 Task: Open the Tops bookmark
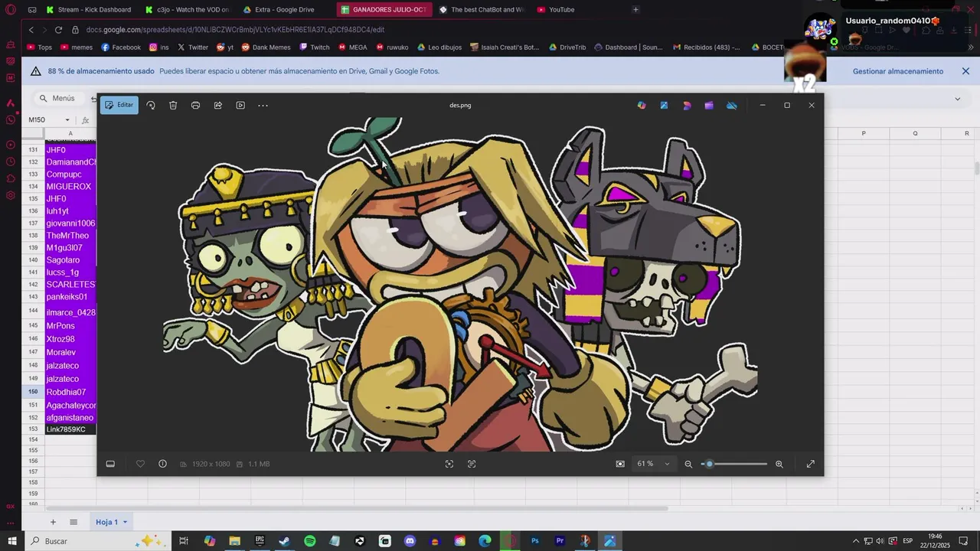tap(40, 47)
